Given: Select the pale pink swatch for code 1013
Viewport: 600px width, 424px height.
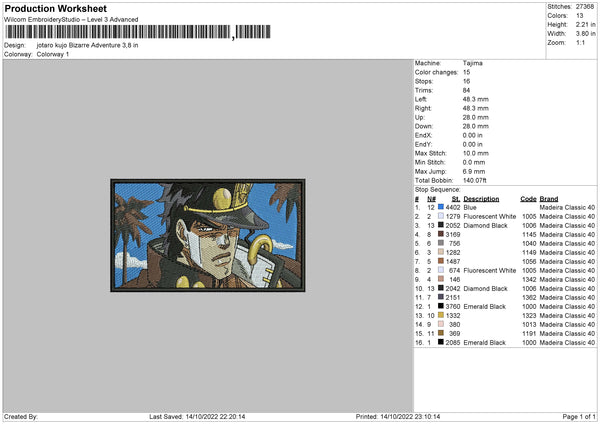Looking at the screenshot, I should click(441, 324).
